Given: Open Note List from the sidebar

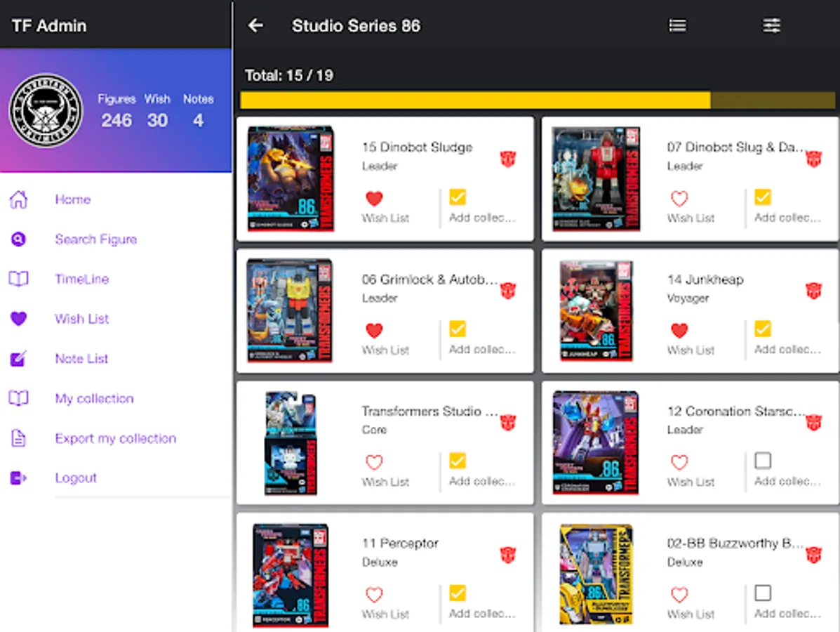Looking at the screenshot, I should tap(81, 358).
